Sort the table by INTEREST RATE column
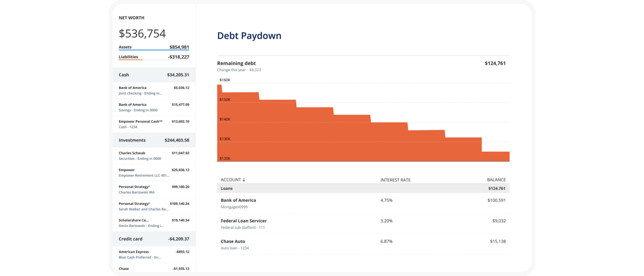Image resolution: width=644 pixels, height=276 pixels. click(x=395, y=180)
